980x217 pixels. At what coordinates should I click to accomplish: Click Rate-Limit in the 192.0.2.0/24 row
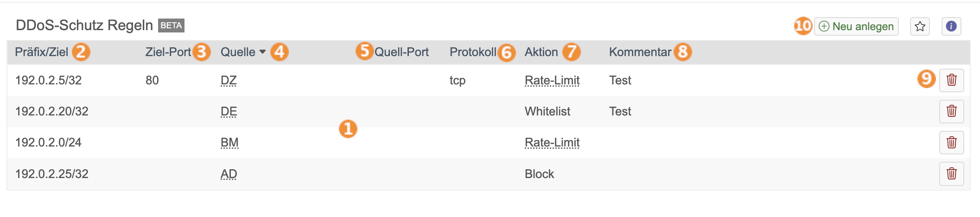coord(552,143)
